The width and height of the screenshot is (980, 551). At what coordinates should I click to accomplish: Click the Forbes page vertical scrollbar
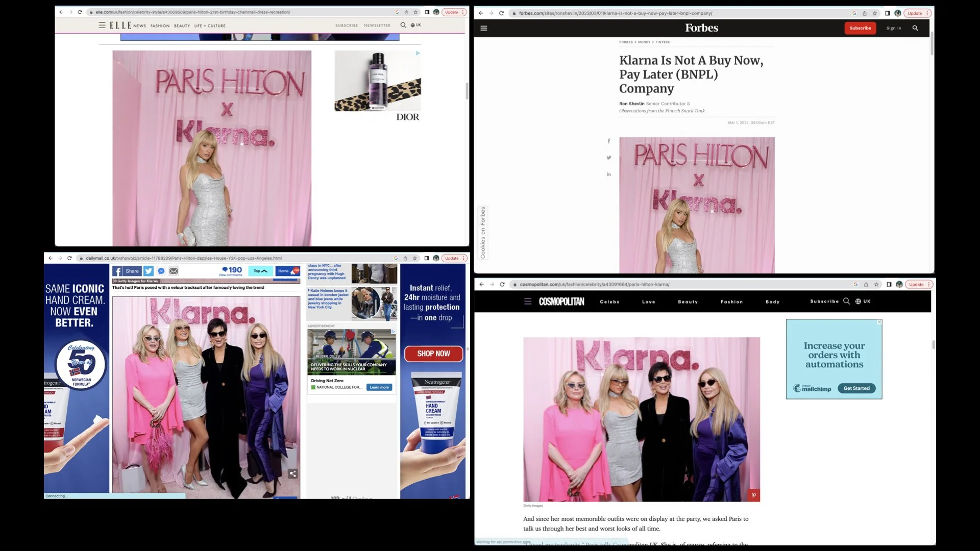click(x=932, y=43)
